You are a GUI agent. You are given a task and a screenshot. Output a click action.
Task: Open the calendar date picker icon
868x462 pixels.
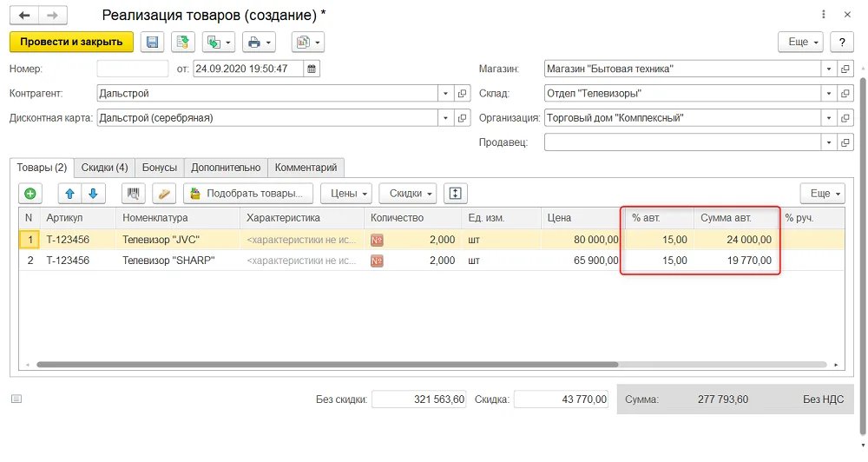[312, 69]
